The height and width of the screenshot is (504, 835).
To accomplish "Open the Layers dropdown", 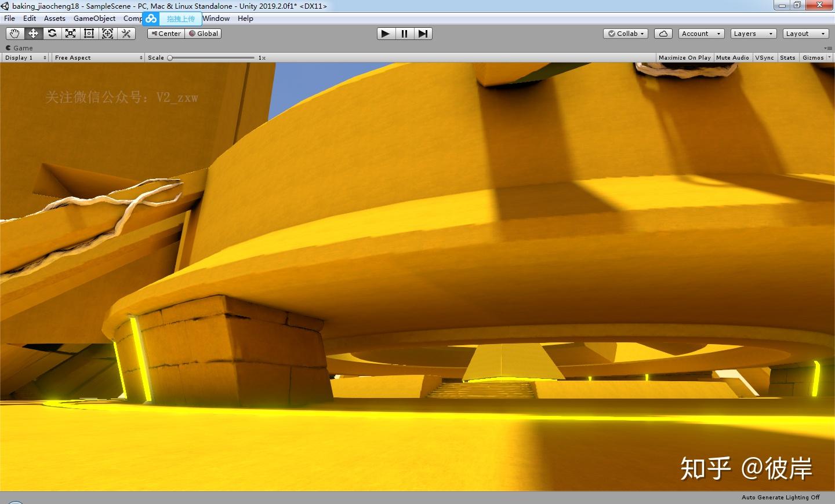I will click(x=753, y=34).
